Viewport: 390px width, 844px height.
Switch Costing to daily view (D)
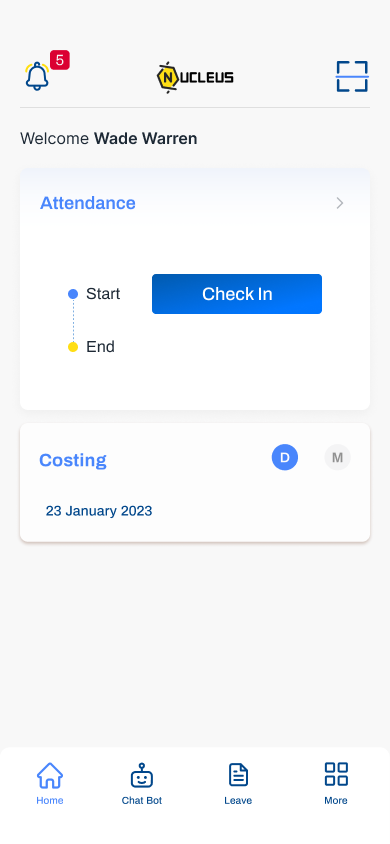pos(285,458)
